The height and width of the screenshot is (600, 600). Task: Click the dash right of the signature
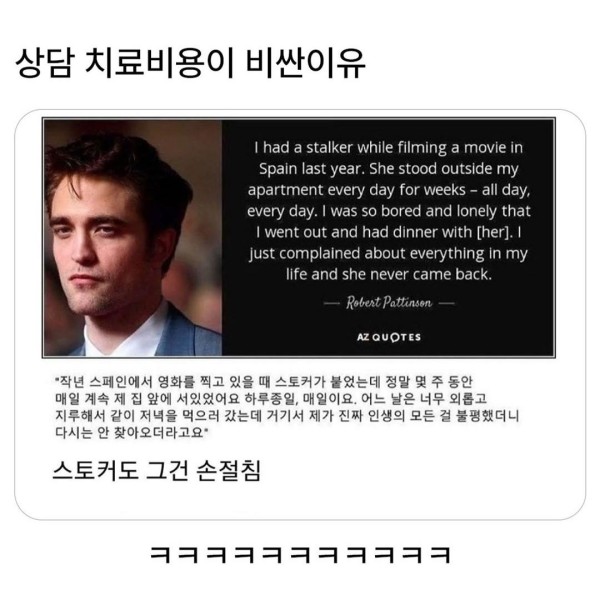[x=447, y=303]
